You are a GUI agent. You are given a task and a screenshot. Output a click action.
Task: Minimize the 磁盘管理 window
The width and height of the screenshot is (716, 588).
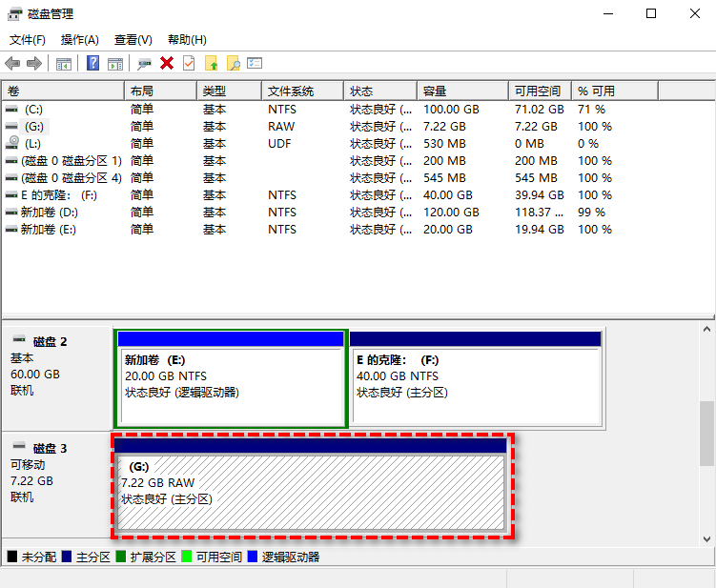point(608,13)
